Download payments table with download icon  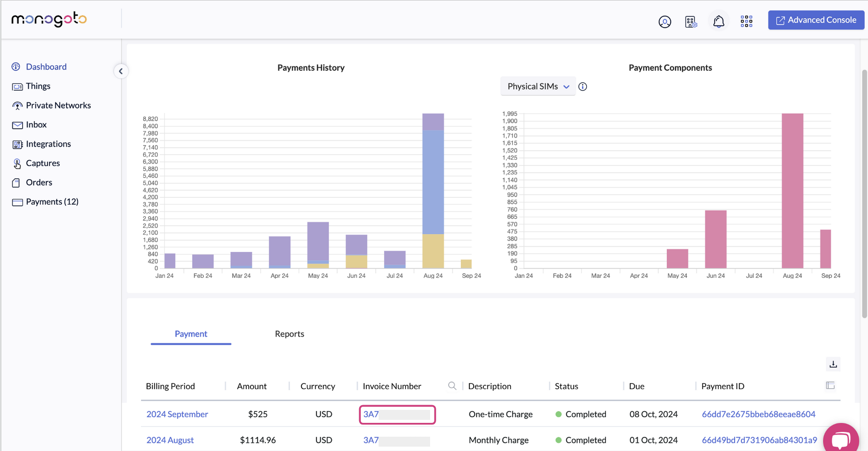tap(833, 364)
